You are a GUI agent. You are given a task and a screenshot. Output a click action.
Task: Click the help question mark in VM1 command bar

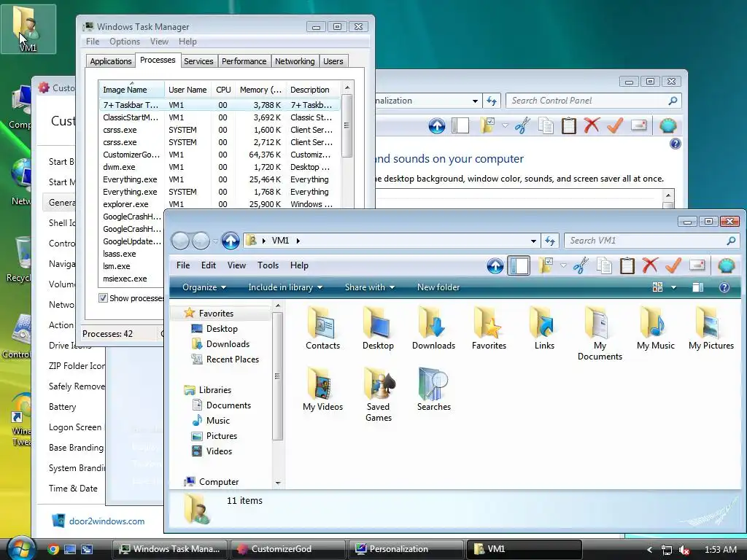[x=724, y=287]
